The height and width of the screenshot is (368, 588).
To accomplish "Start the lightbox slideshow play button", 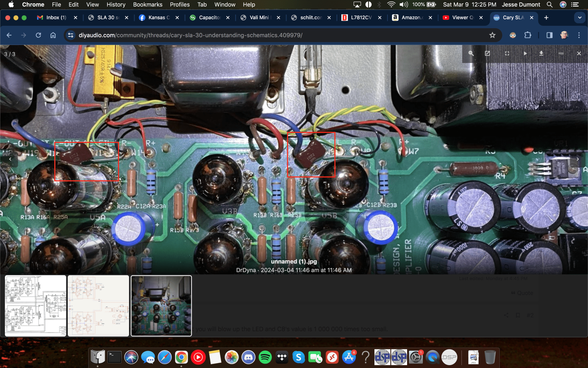I will coord(525,53).
